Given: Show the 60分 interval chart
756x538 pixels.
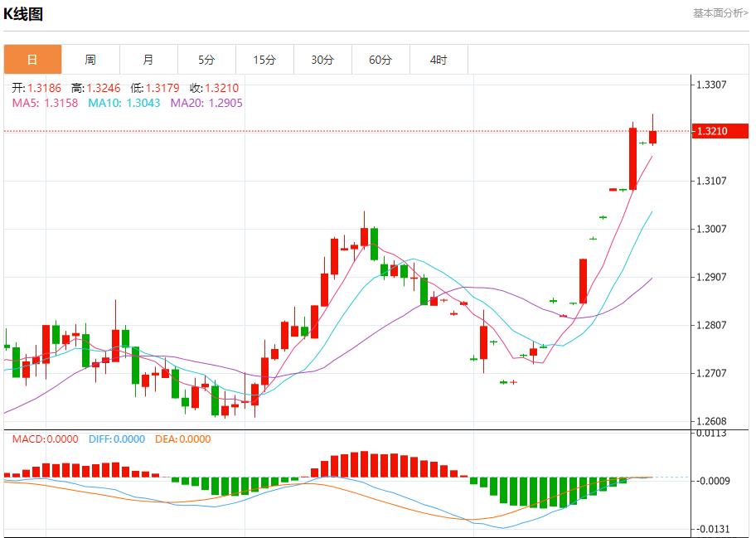Looking at the screenshot, I should coord(380,60).
